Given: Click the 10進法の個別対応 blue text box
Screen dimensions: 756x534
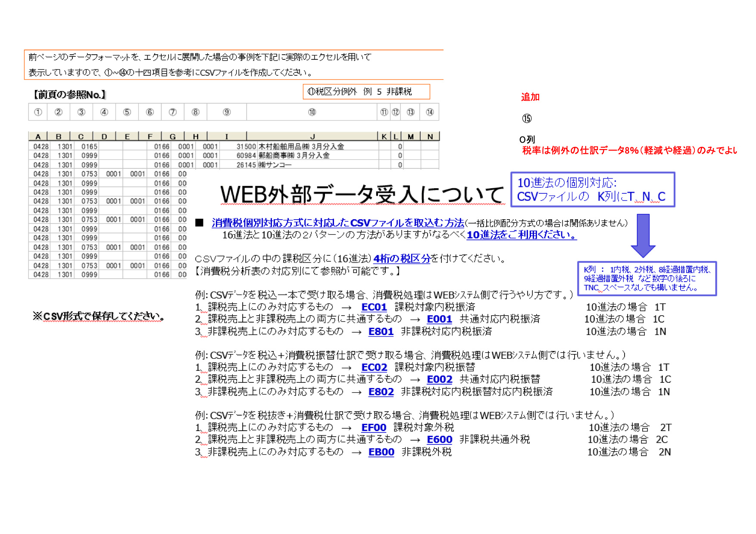Looking at the screenshot, I should [593, 189].
